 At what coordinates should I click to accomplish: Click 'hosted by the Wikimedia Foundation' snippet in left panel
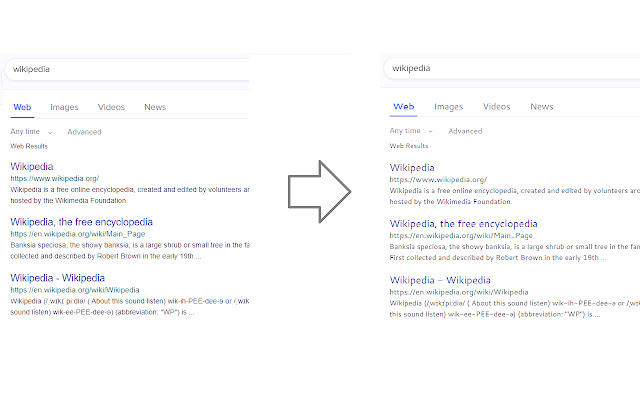(x=69, y=201)
